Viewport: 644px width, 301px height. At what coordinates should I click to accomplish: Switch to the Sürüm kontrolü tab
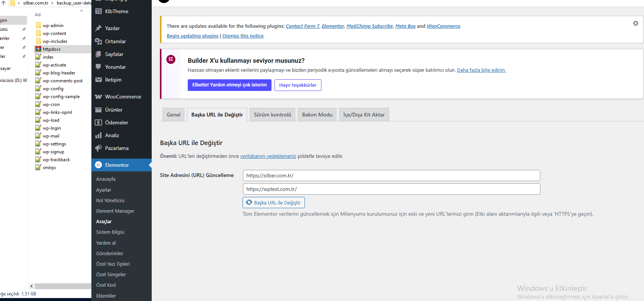click(272, 115)
